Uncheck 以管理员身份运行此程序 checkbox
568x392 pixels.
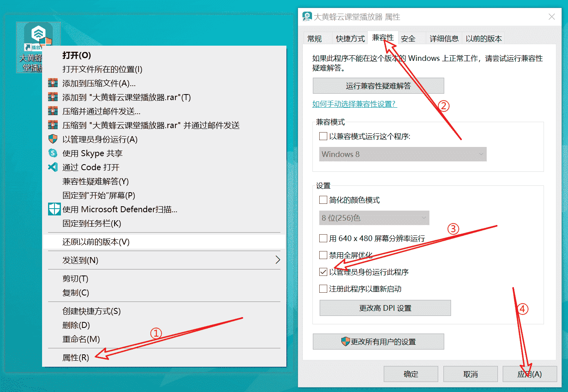[323, 272]
